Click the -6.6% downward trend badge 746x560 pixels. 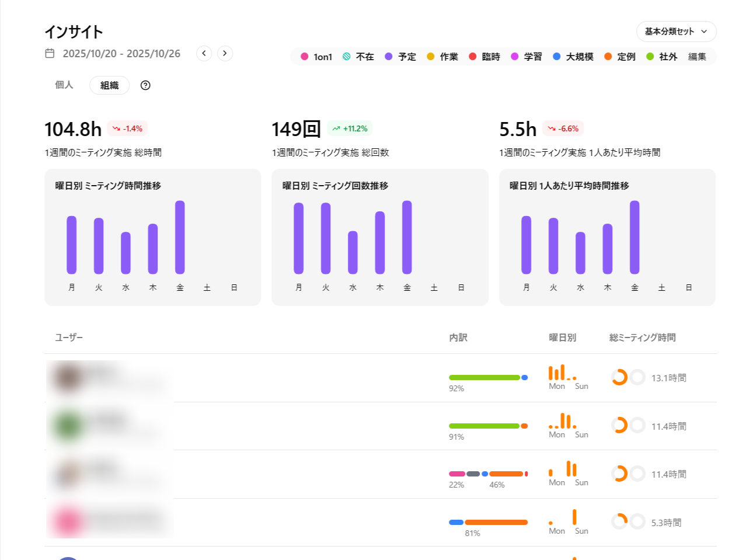pos(563,128)
